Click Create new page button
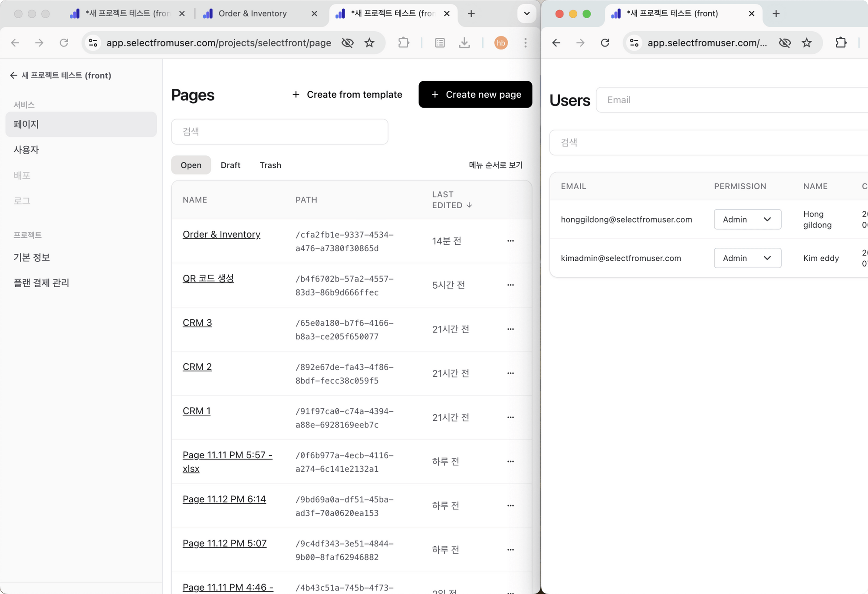868x594 pixels. pos(475,94)
